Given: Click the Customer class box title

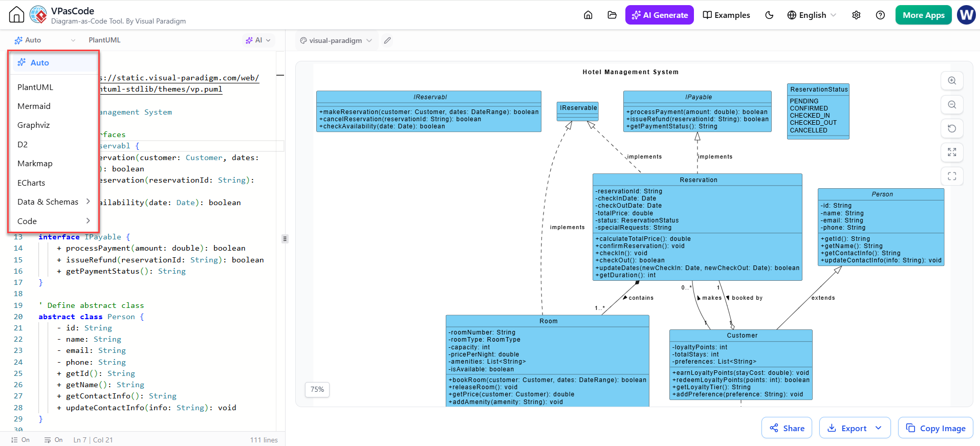Looking at the screenshot, I should 742,336.
